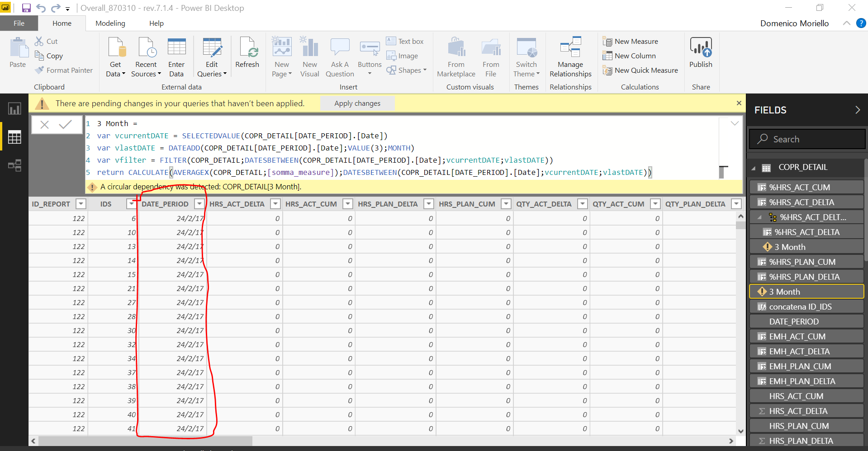The image size is (868, 451).
Task: Click in the Fields Search box
Action: tap(807, 139)
